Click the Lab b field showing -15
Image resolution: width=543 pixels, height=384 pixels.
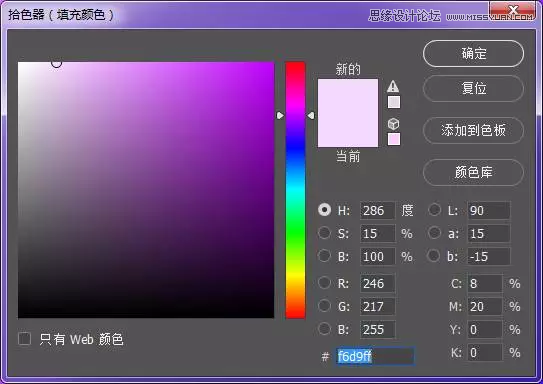489,257
